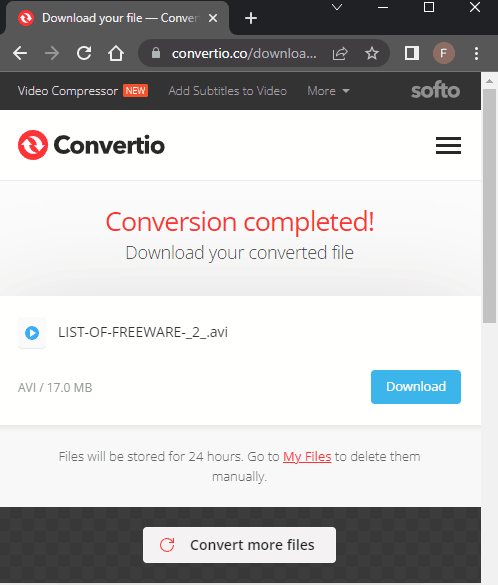Click the blue play icon beside the AVI file
The image size is (498, 585).
pyautogui.click(x=32, y=333)
